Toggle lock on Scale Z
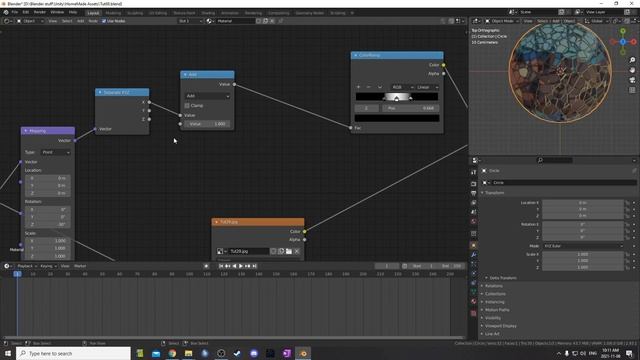Image resolution: width=640 pixels, height=360 pixels. click(x=628, y=267)
